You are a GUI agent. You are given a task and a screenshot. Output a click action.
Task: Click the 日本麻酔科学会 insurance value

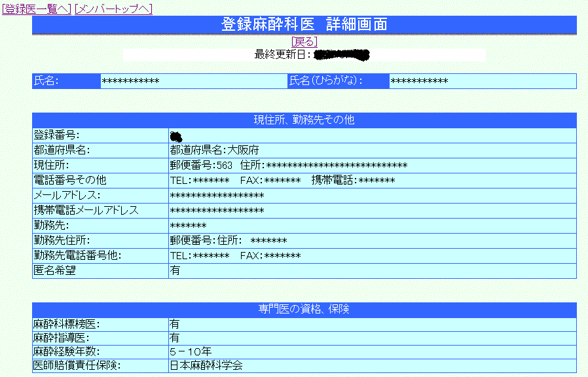coord(206,366)
